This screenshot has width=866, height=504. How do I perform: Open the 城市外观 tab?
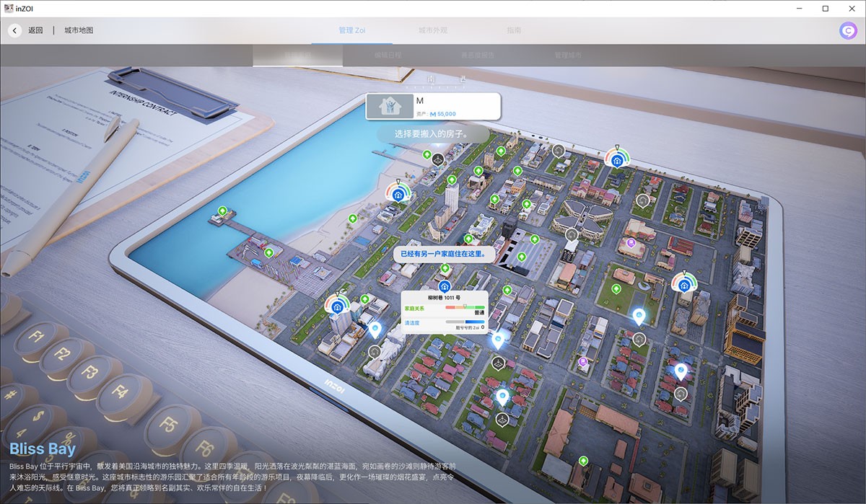[x=433, y=30]
